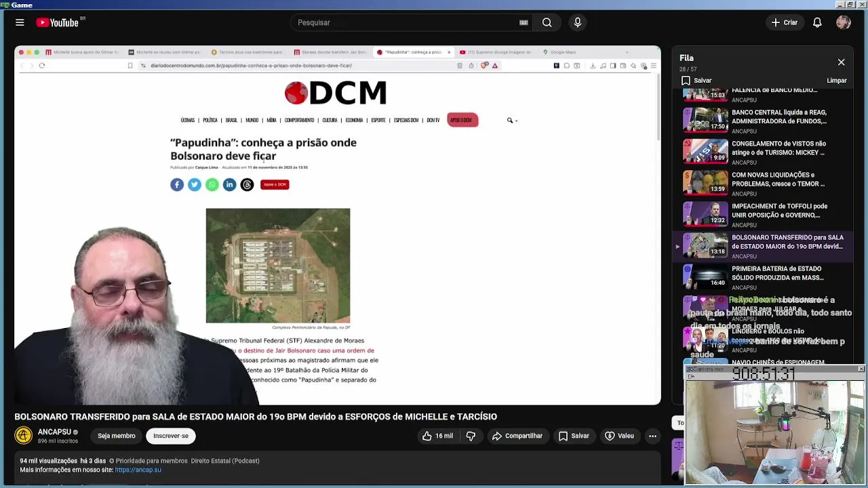Click the Papuda prison aerial photo

pos(278,266)
